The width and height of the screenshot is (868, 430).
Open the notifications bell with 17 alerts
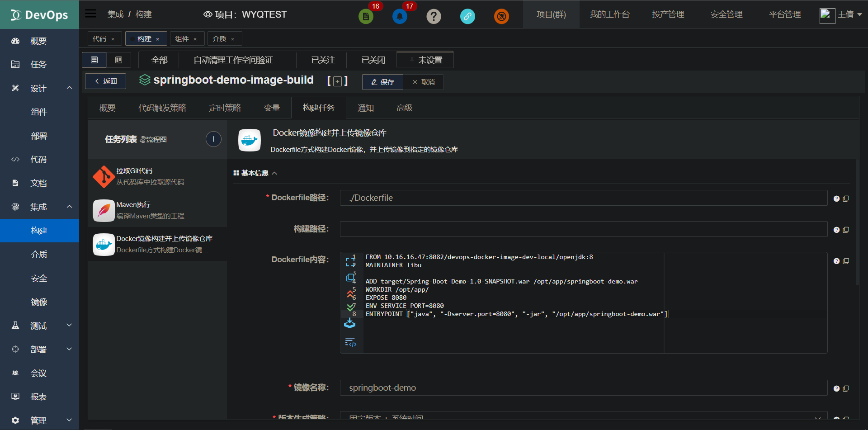[400, 16]
